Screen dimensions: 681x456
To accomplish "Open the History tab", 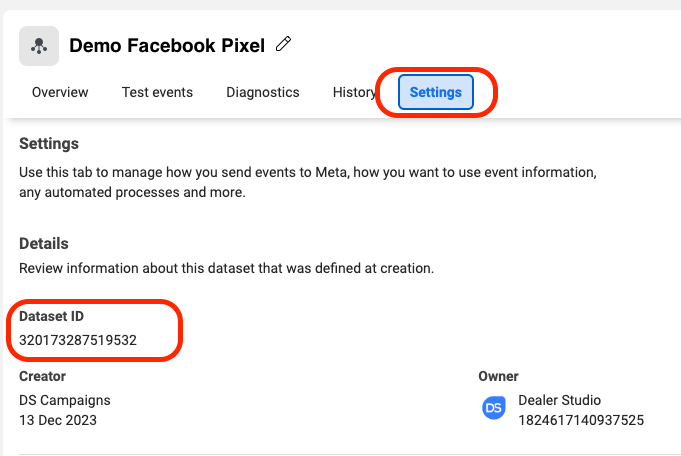I will 354,92.
